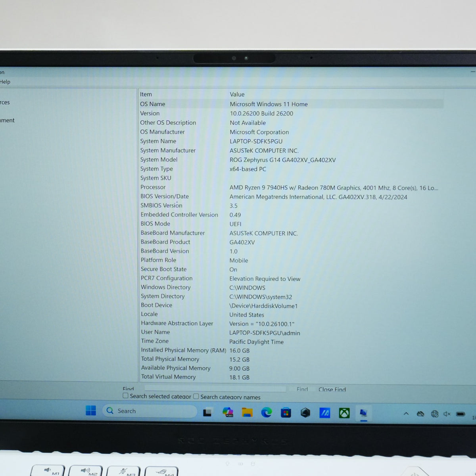
Task: Click the Close Find button
Action: (332, 390)
